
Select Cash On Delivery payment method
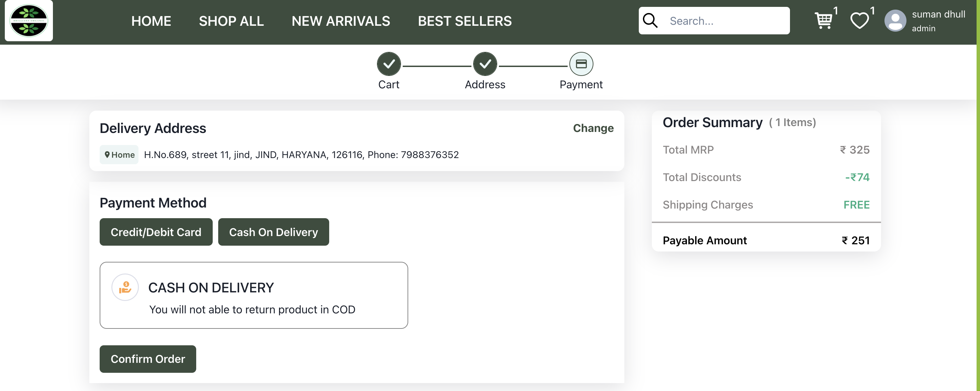[274, 232]
